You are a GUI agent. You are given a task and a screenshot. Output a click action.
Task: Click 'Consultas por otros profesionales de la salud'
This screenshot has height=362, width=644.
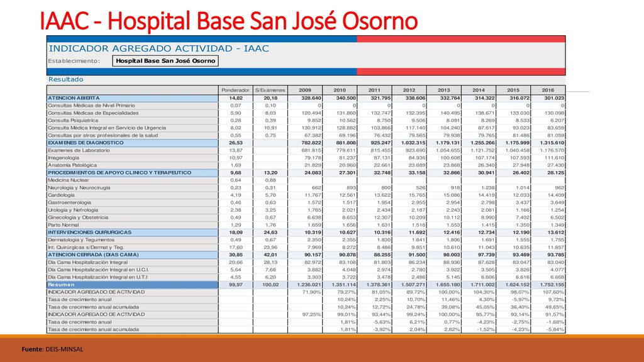103,136
